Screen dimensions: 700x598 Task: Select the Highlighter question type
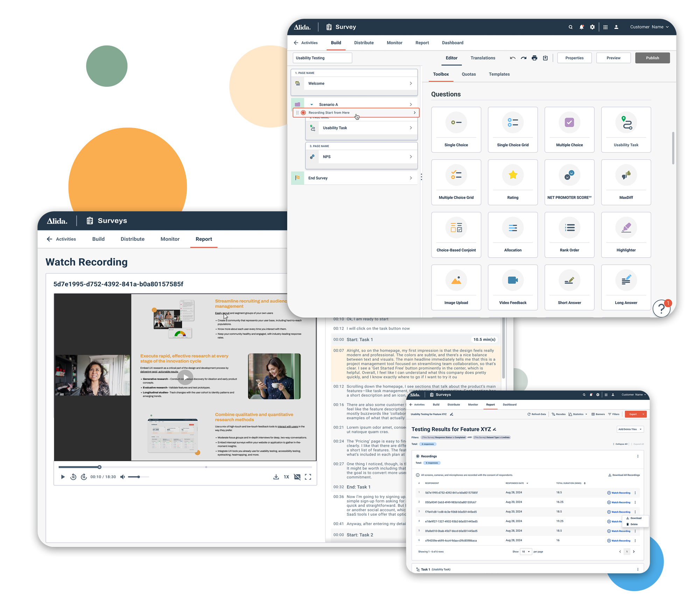(626, 237)
